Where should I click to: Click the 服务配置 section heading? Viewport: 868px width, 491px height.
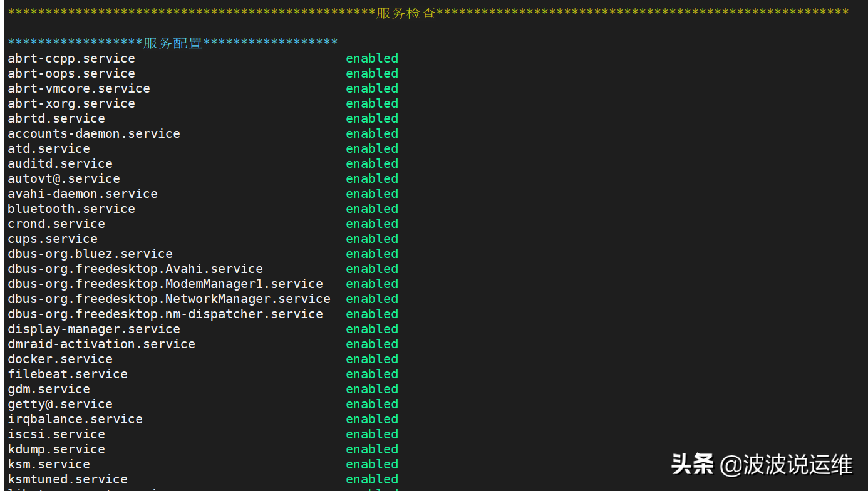pos(173,43)
